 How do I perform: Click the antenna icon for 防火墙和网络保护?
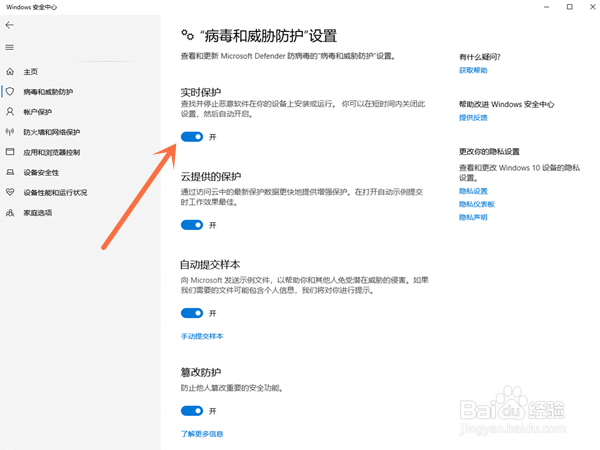[10, 132]
